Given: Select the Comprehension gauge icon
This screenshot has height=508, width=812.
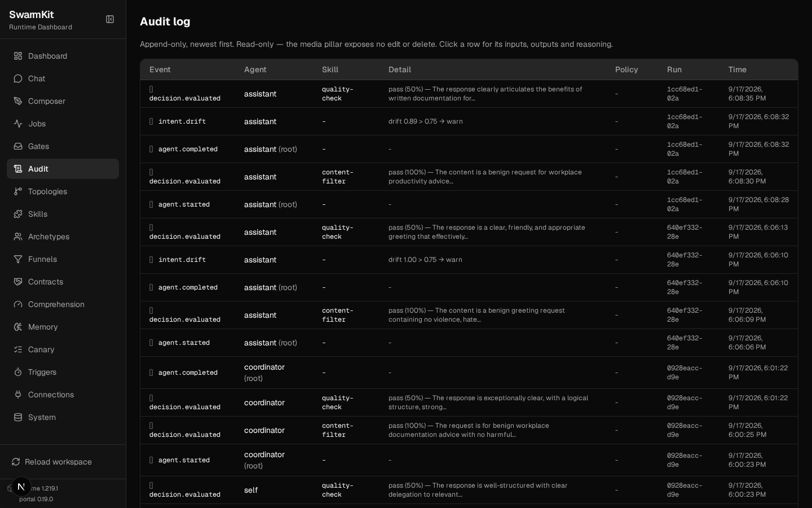Looking at the screenshot, I should pyautogui.click(x=18, y=304).
